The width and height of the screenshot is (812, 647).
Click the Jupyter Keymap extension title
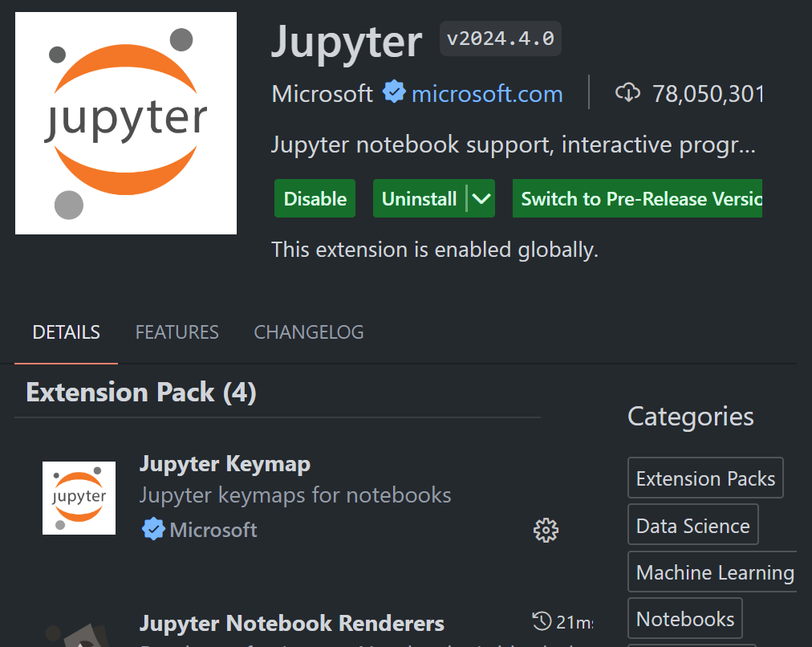(x=225, y=464)
